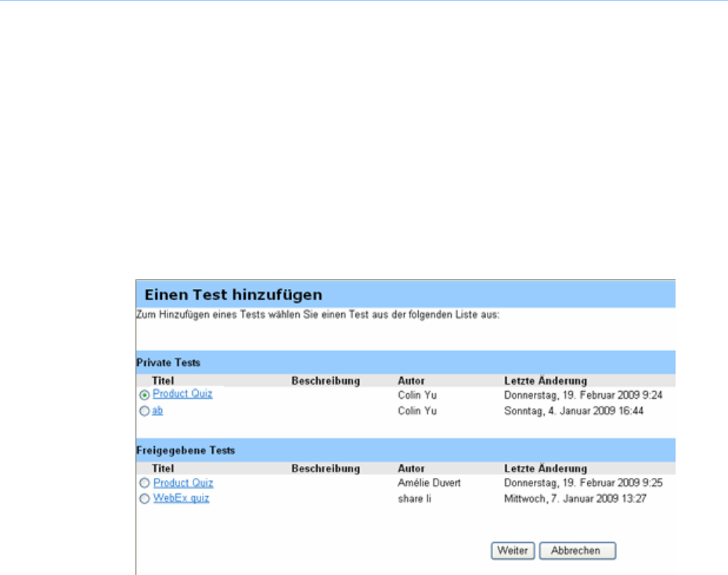
Task: Open the WebEx quiz link
Action: (x=181, y=498)
